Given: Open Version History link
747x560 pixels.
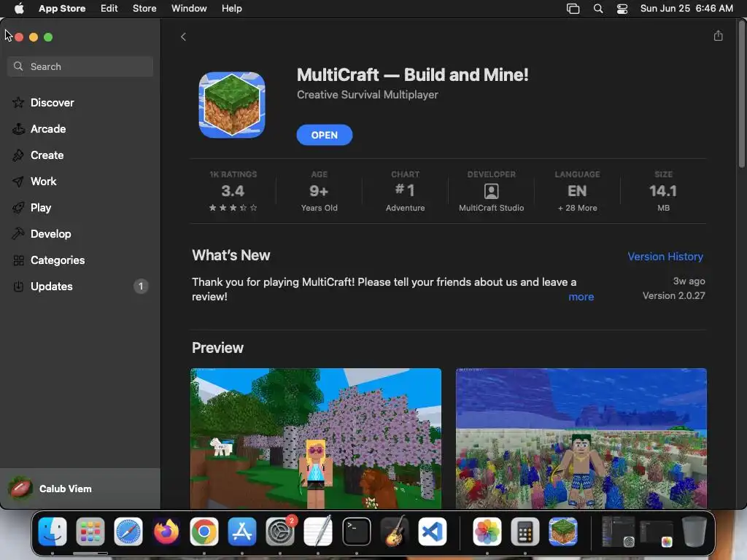Looking at the screenshot, I should point(665,256).
